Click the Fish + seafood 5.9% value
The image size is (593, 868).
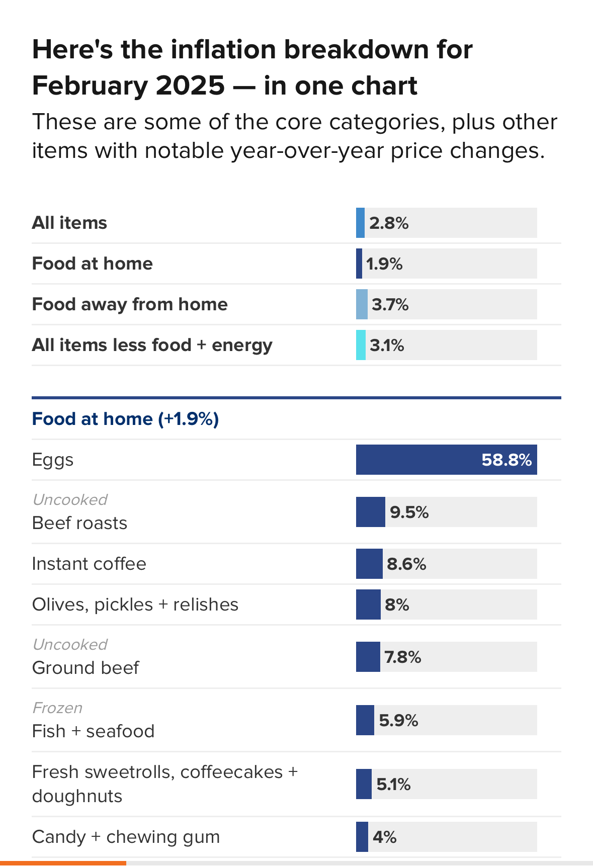click(x=398, y=720)
